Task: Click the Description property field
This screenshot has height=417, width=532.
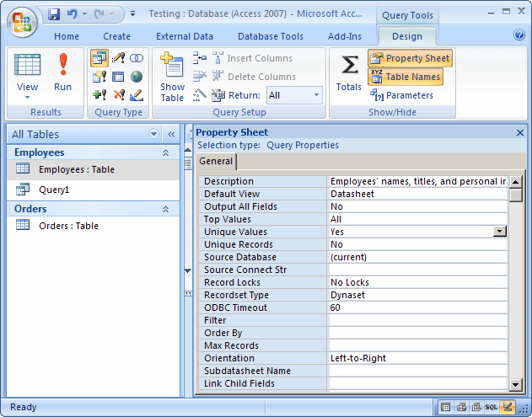Action: [417, 181]
